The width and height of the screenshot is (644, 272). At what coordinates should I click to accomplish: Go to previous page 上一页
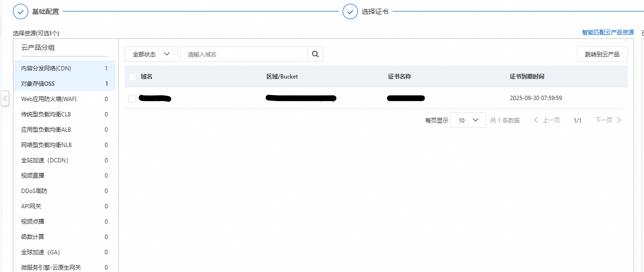coord(547,120)
